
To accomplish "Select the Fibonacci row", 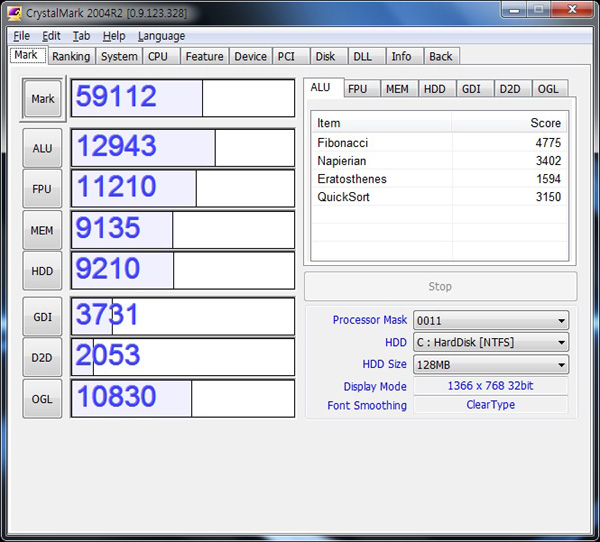I will point(439,143).
